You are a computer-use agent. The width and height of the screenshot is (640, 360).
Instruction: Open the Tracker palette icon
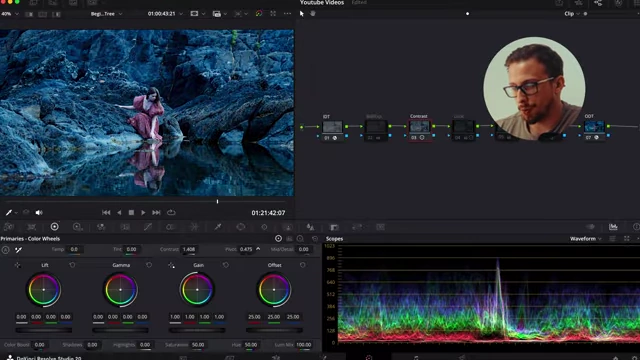click(264, 227)
